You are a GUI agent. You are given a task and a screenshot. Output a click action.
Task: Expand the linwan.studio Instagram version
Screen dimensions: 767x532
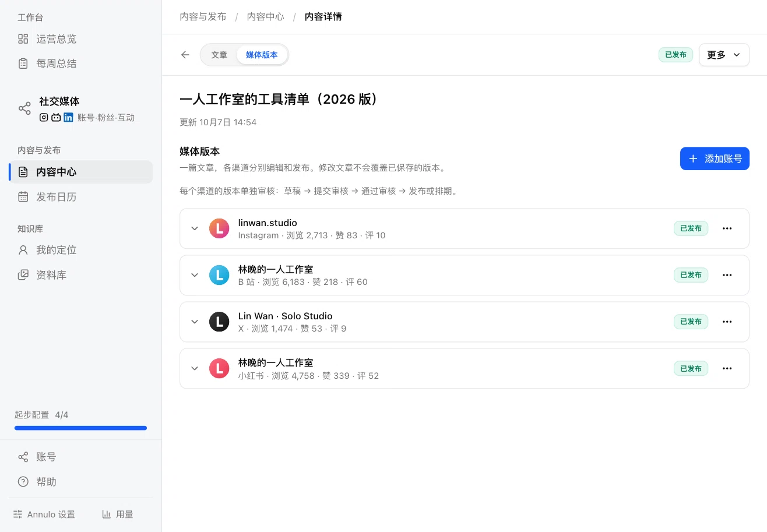pos(195,228)
